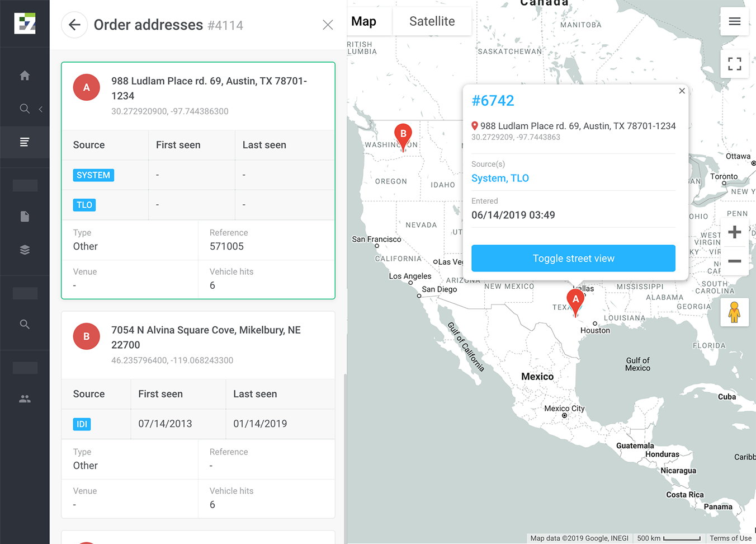Click the layers stack sidebar icon
The width and height of the screenshot is (756, 544).
coord(25,250)
